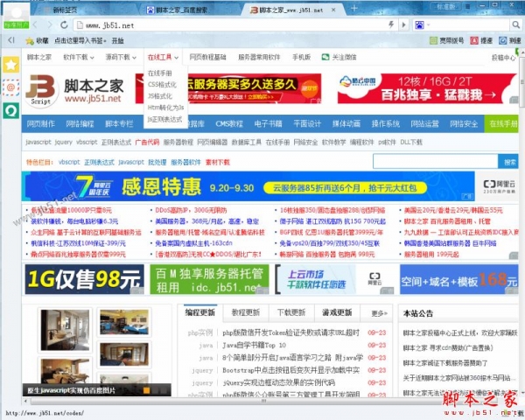This screenshot has width=525, height=420.
Task: Expand the 软件下载 dropdown menu
Action: click(x=79, y=57)
